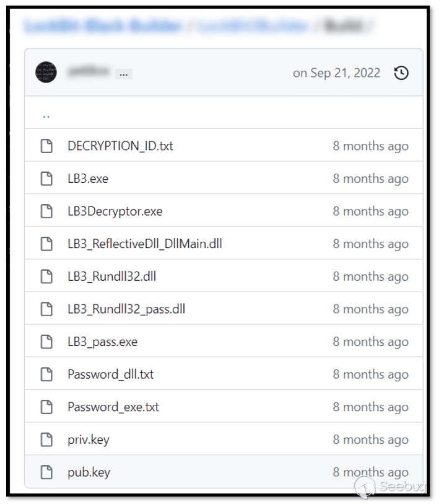This screenshot has height=504, width=444.
Task: Click the file icon beside DECRYPTION_ID.txt
Action: pos(47,146)
